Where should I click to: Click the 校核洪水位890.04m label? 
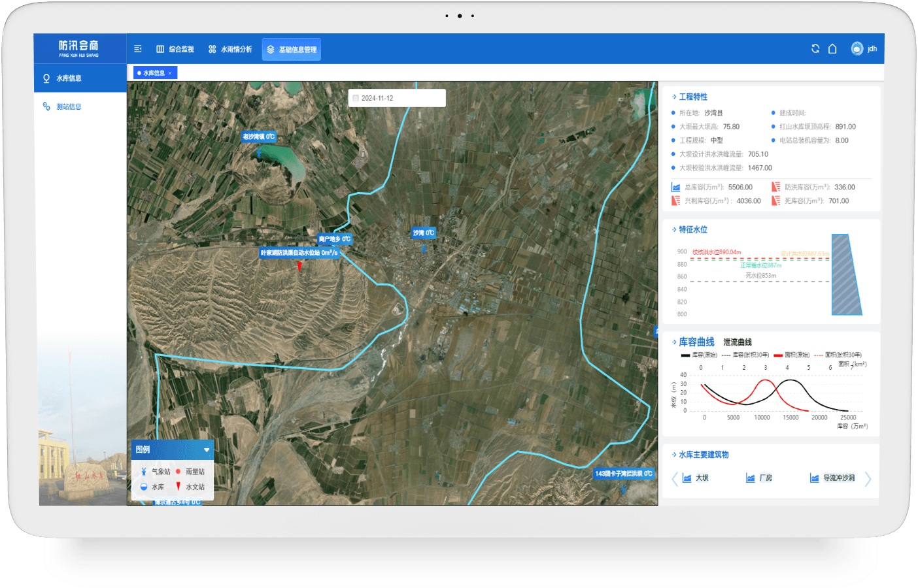click(x=717, y=252)
